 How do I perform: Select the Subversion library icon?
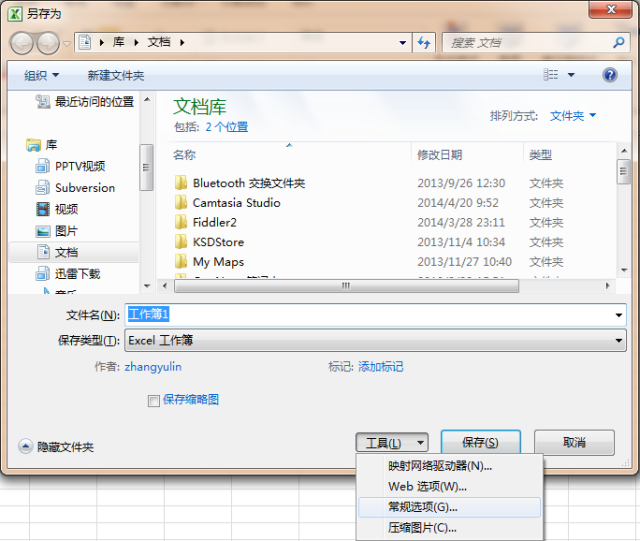[42, 188]
